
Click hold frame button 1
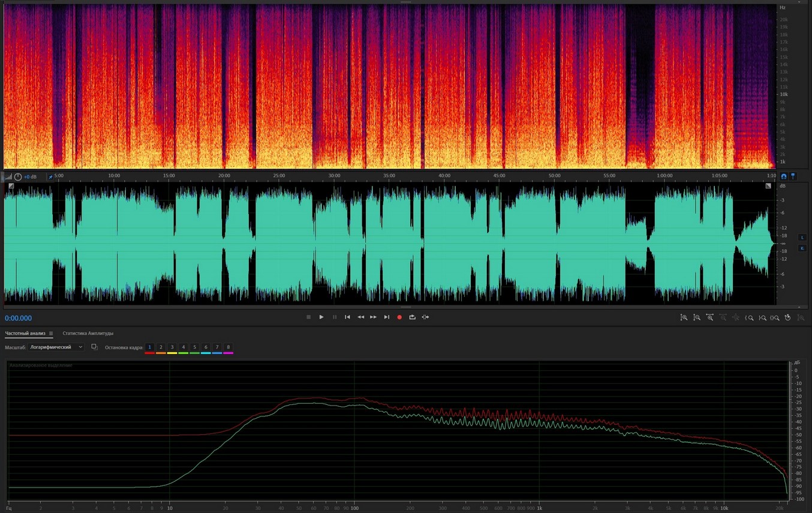(x=150, y=347)
